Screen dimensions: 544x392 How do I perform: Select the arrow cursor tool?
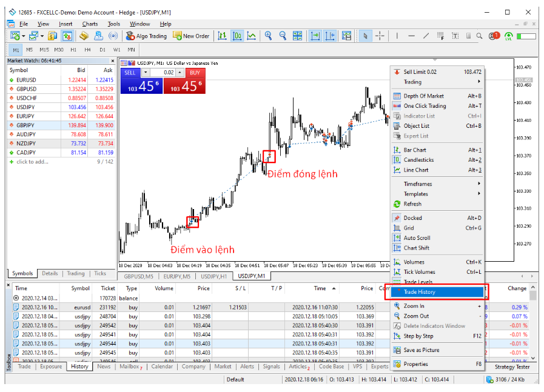tap(364, 36)
